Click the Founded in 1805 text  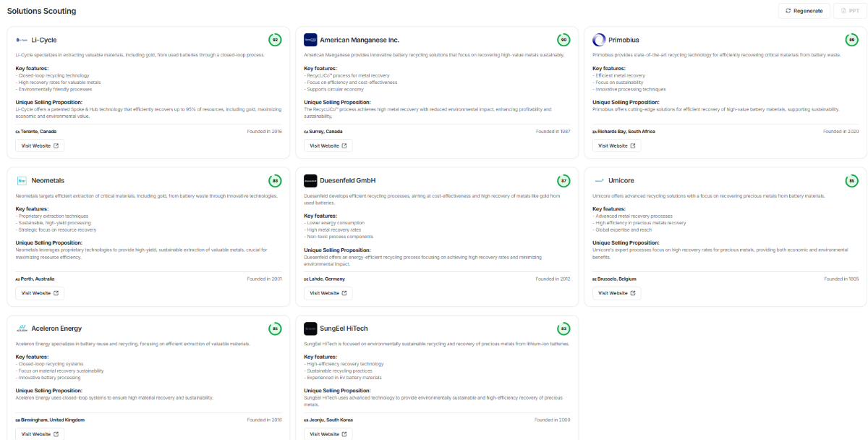(x=841, y=279)
